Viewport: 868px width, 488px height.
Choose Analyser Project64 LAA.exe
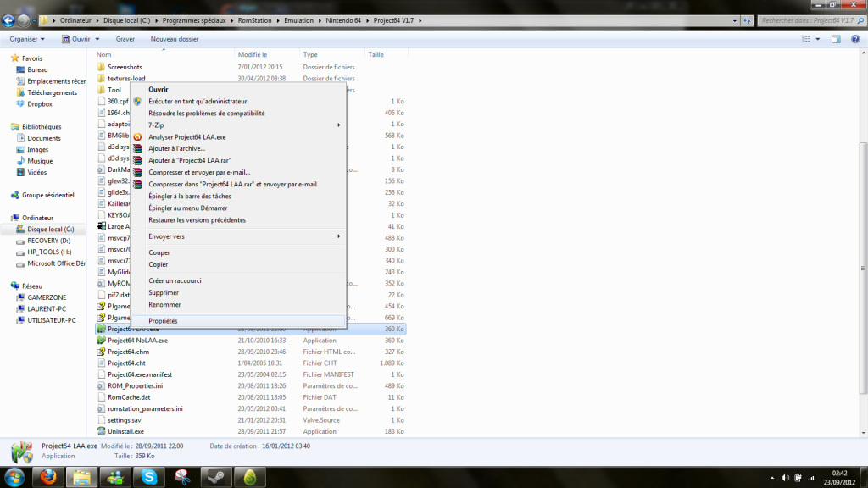238,137
